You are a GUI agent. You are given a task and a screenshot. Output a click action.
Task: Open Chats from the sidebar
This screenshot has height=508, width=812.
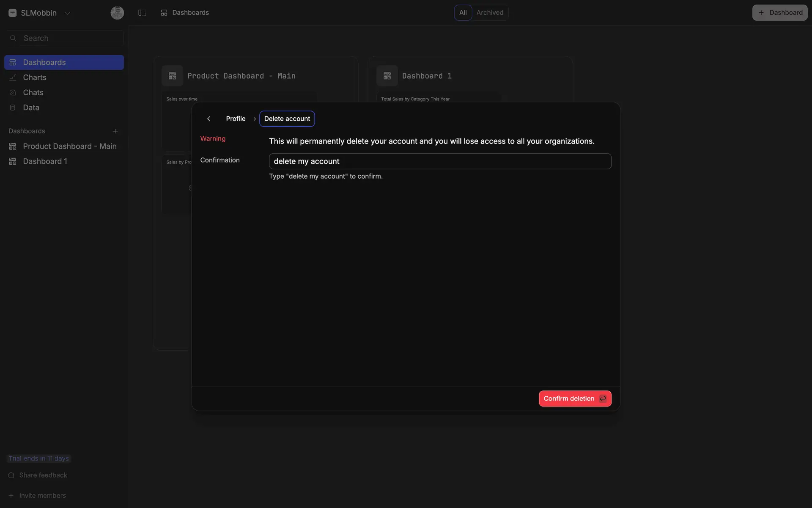pos(33,93)
